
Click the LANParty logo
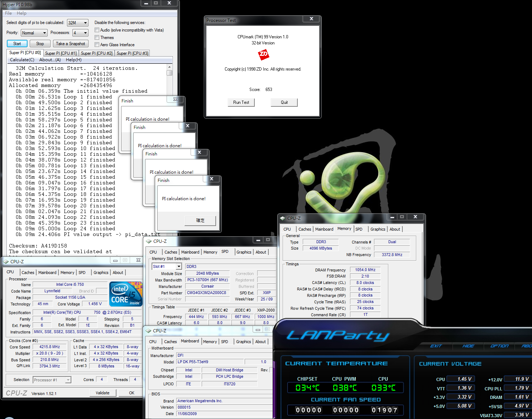(337, 335)
